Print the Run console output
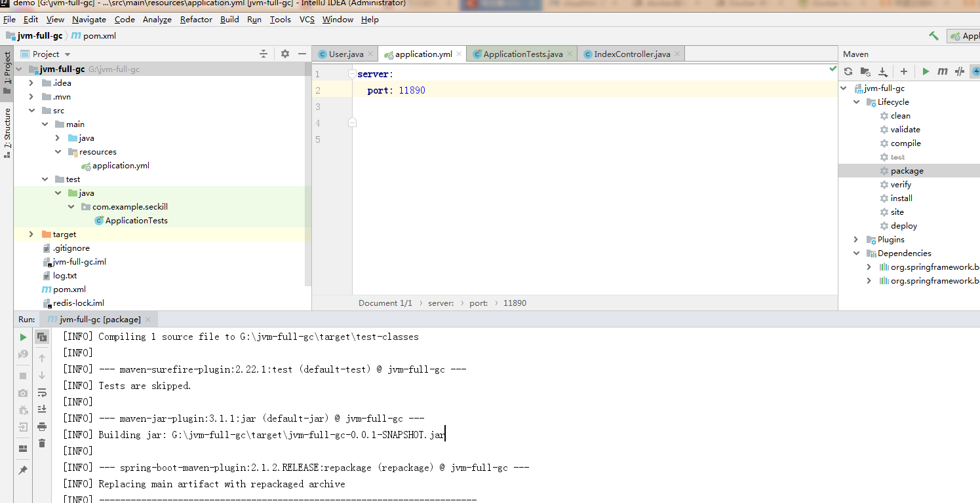Viewport: 980px width, 503px height. pyautogui.click(x=42, y=427)
